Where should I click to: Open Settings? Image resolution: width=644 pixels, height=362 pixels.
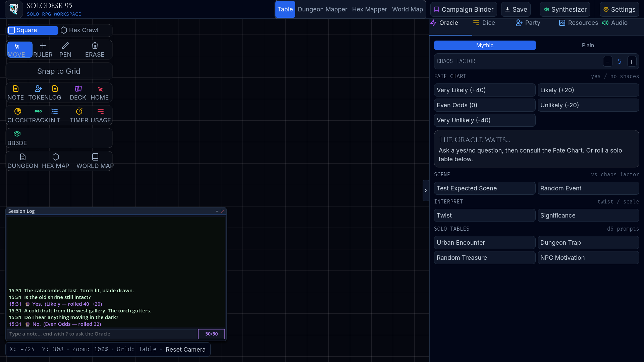(x=620, y=9)
